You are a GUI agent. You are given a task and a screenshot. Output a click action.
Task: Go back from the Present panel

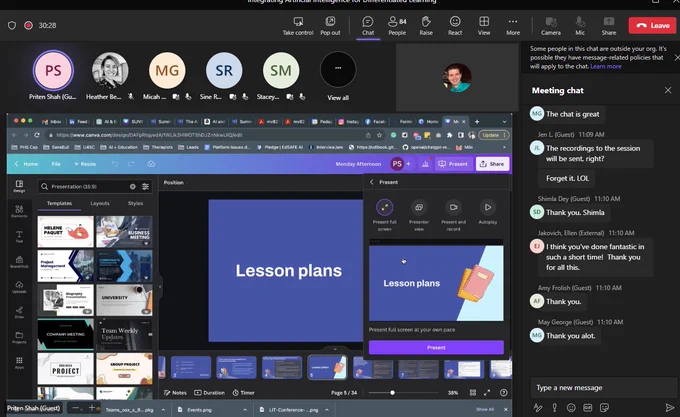(372, 182)
